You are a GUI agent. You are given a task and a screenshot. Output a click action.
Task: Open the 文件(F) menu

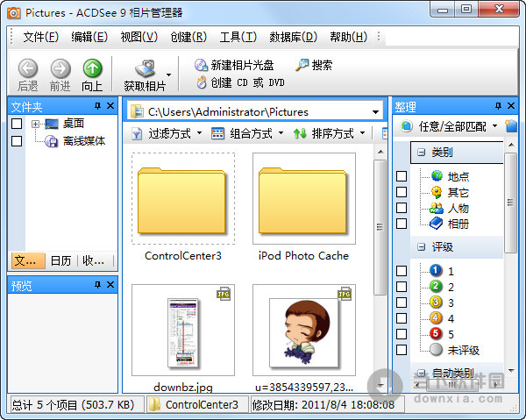41,37
